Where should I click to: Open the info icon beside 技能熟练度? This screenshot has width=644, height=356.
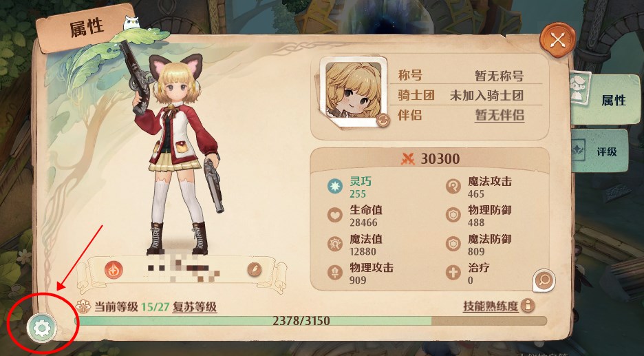pos(528,306)
